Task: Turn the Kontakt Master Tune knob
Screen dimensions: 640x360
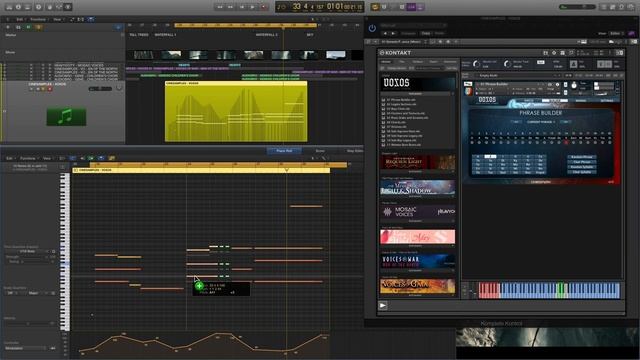Action: tap(507, 64)
